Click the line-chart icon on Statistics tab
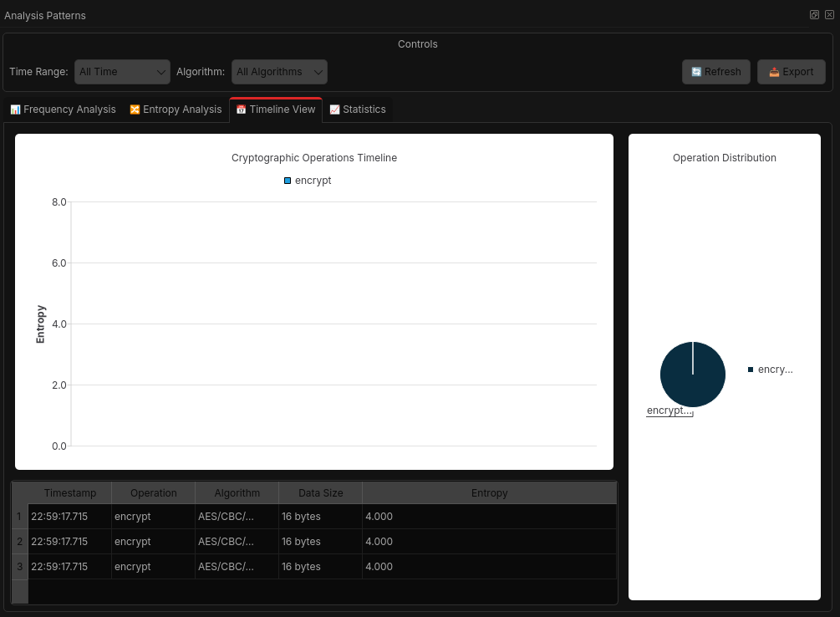The height and width of the screenshot is (617, 840). (334, 109)
